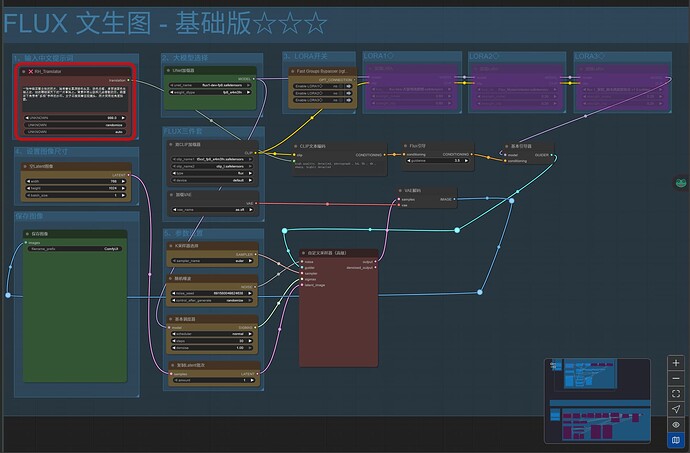690x453 pixels.
Task: Increase the steps value with the right arrow
Action: click(250, 341)
